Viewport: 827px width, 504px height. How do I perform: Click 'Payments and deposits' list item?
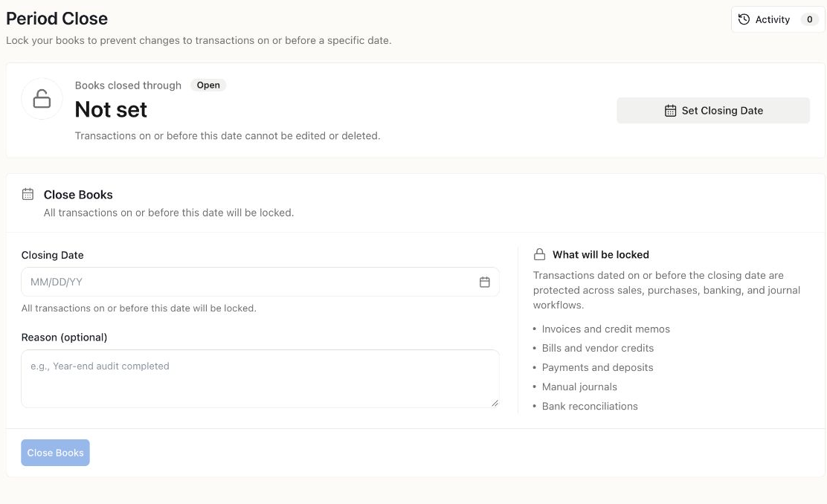(x=598, y=367)
